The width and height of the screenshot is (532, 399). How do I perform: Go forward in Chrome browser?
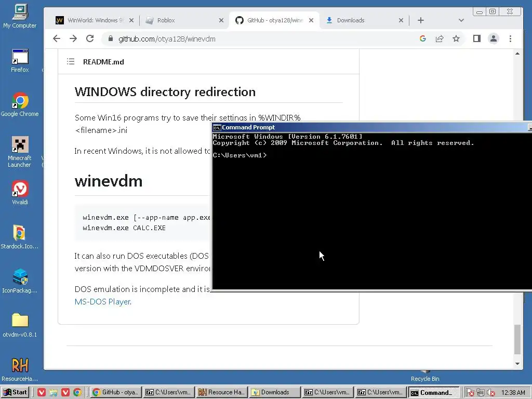tap(73, 38)
